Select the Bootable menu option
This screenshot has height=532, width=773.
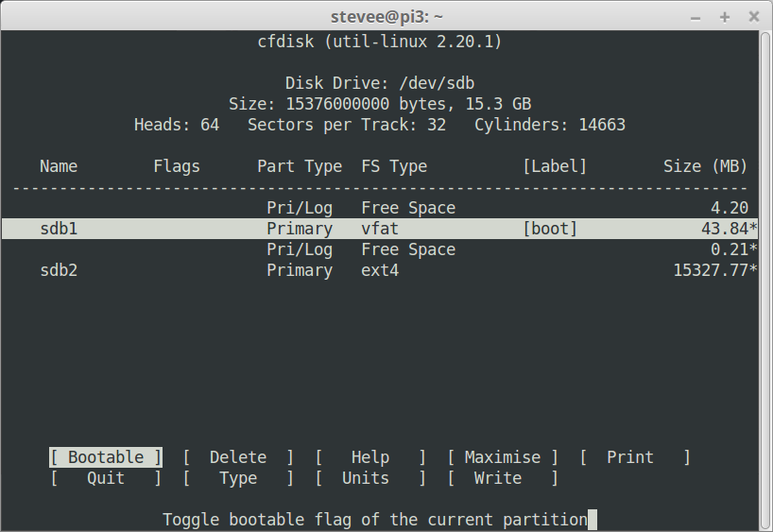[x=106, y=457]
